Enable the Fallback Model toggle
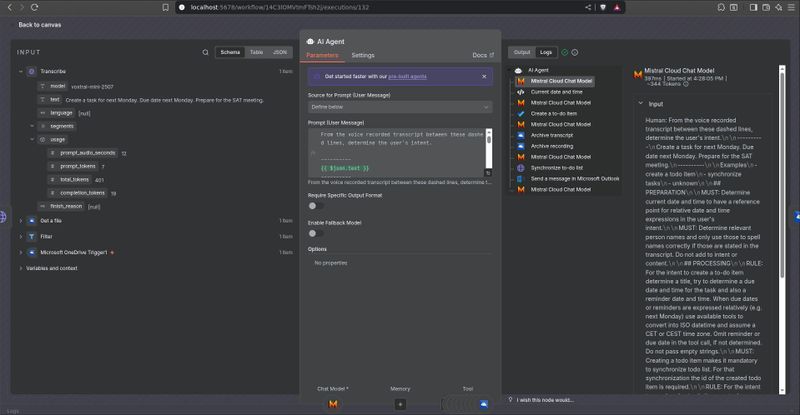The image size is (800, 415). click(313, 233)
